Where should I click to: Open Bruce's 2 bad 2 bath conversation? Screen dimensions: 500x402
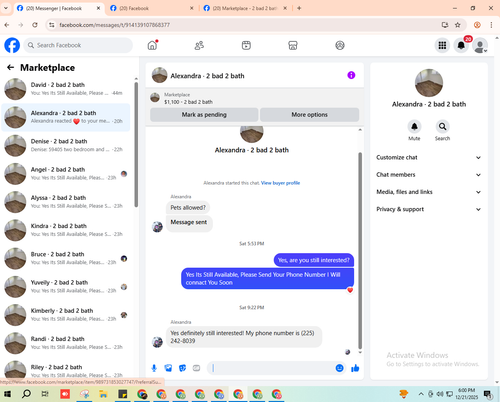click(x=66, y=258)
